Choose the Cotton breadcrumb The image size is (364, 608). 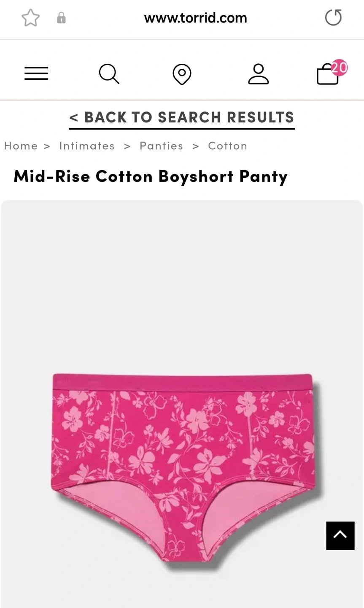[228, 146]
